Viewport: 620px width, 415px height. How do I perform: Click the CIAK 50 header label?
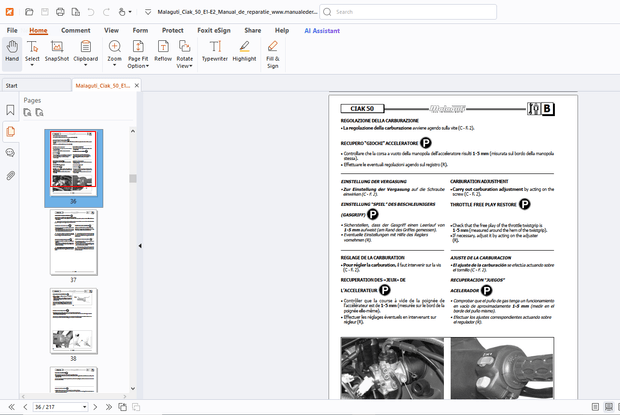[362, 108]
